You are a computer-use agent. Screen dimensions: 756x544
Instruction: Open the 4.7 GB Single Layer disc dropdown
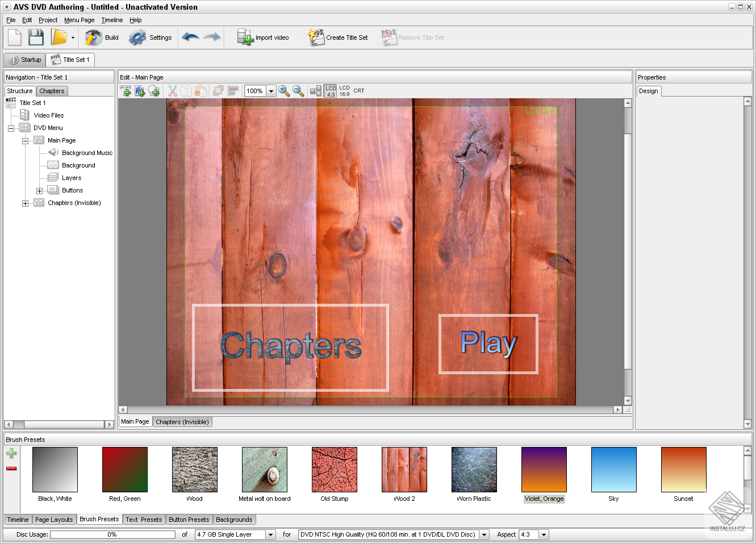point(271,535)
